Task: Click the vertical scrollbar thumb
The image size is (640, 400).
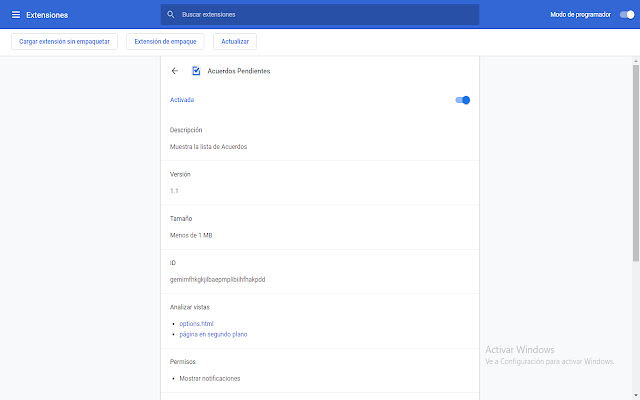Action: (636, 163)
